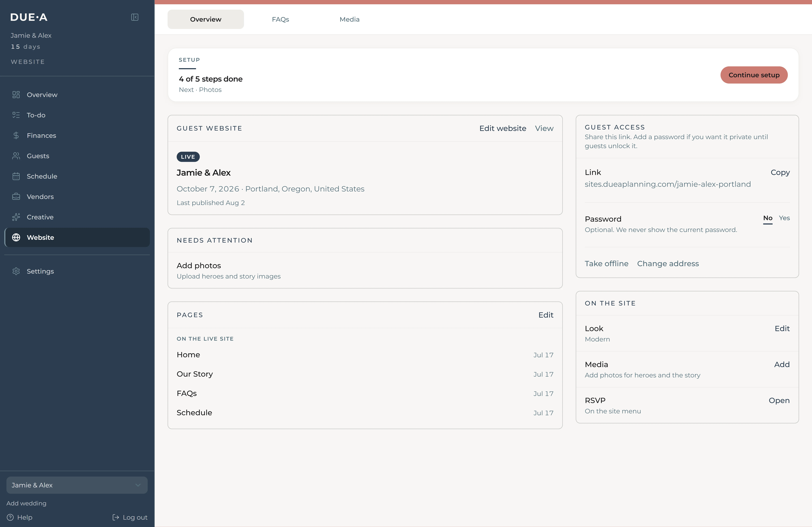The image size is (812, 527).
Task: Open Finances in the sidebar
Action: [x=77, y=135]
